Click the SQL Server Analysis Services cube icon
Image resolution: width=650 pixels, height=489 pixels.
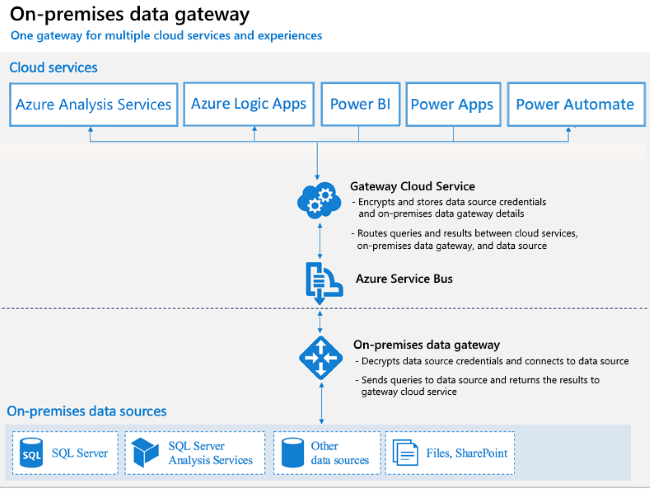click(x=145, y=453)
